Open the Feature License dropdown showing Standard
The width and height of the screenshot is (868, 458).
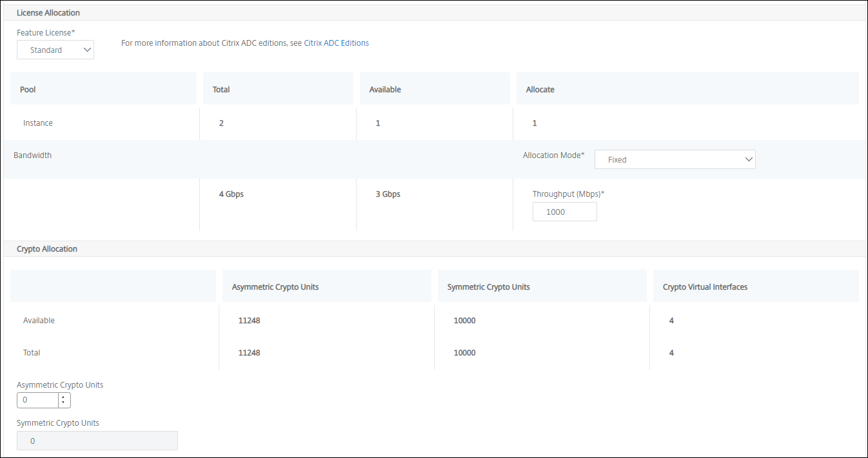(x=55, y=50)
